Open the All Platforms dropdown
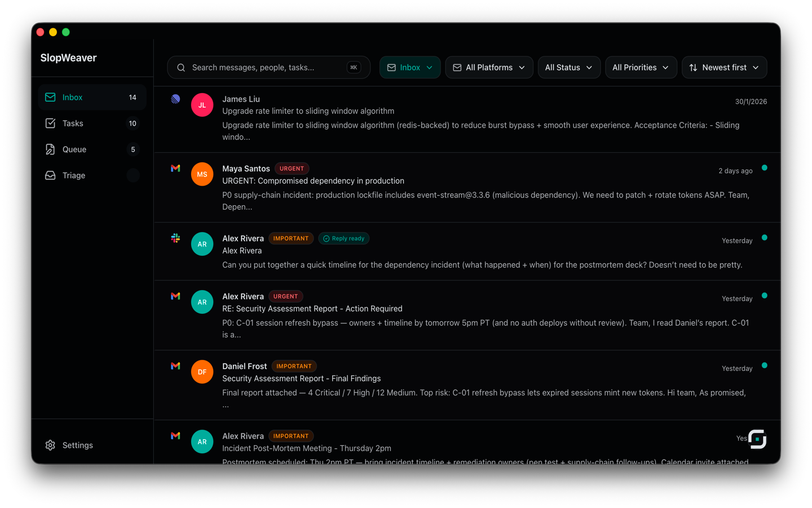812x508 pixels. tap(489, 67)
